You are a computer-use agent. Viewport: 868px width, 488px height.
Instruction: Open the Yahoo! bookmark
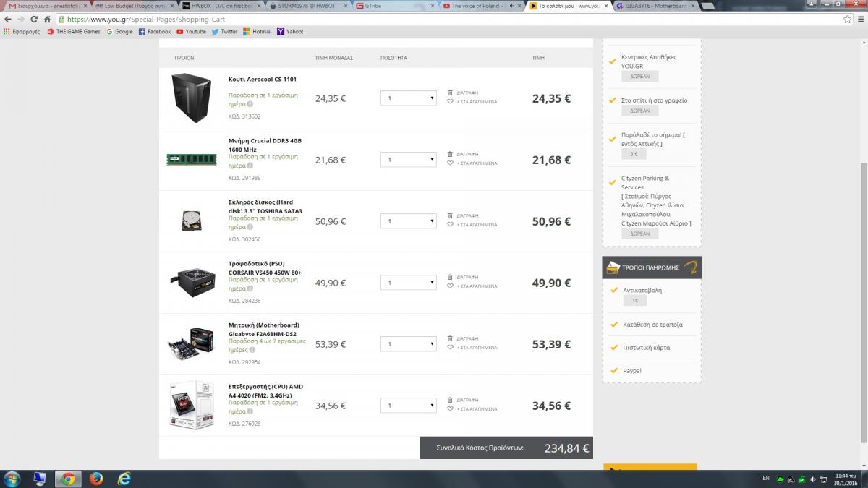point(290,32)
